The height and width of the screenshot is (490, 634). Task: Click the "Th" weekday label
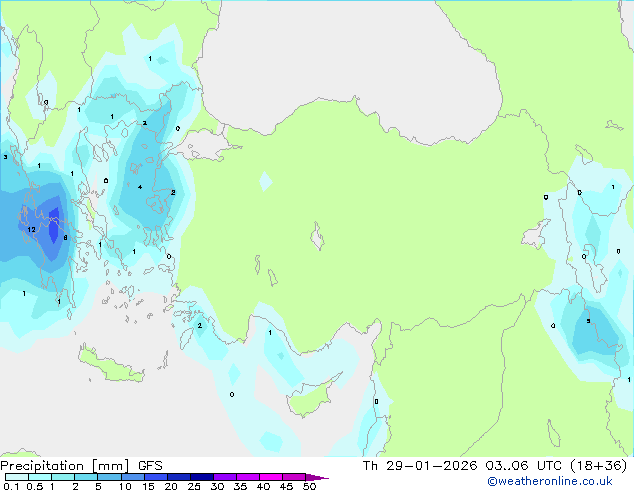click(370, 466)
